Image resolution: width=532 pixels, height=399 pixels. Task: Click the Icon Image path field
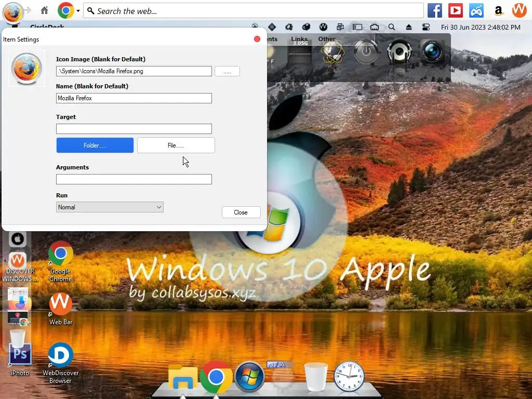(x=134, y=71)
